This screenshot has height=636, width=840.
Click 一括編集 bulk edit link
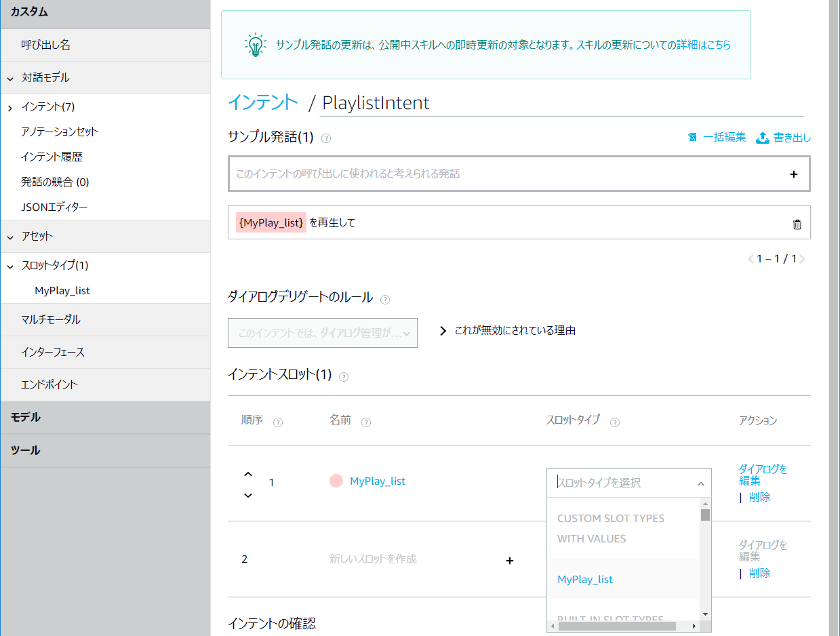(x=724, y=137)
